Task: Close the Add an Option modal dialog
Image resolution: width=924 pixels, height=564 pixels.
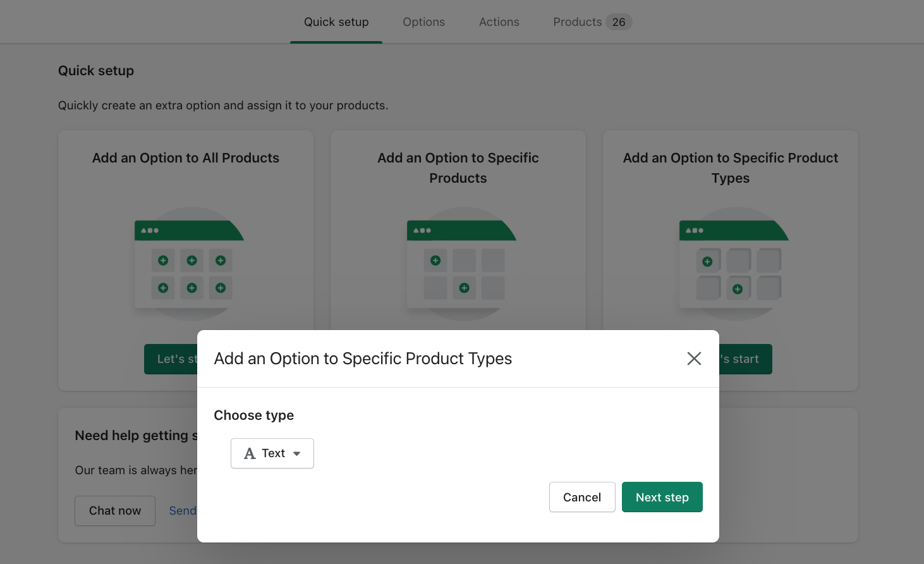Action: [694, 359]
